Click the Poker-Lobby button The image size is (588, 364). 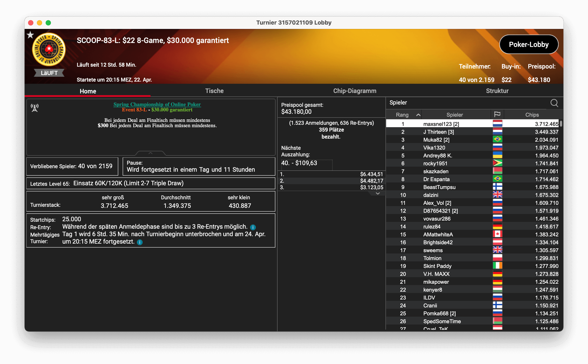coord(529,44)
